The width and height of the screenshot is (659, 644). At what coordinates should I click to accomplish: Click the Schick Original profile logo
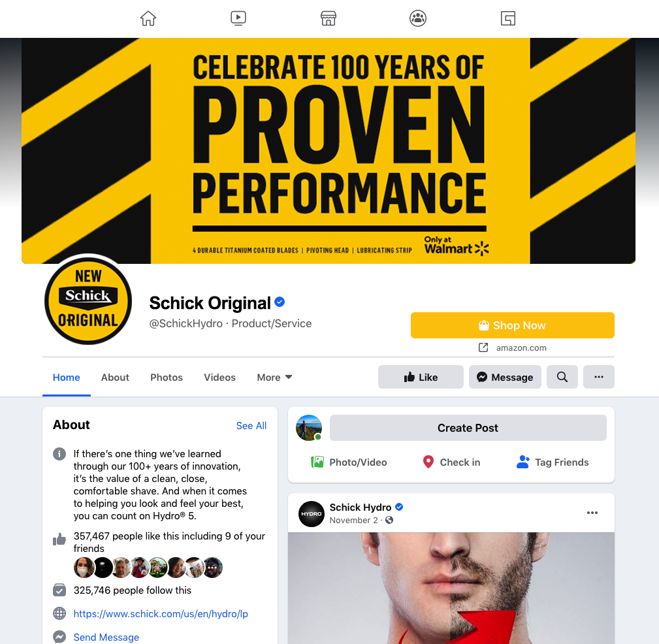pos(88,301)
